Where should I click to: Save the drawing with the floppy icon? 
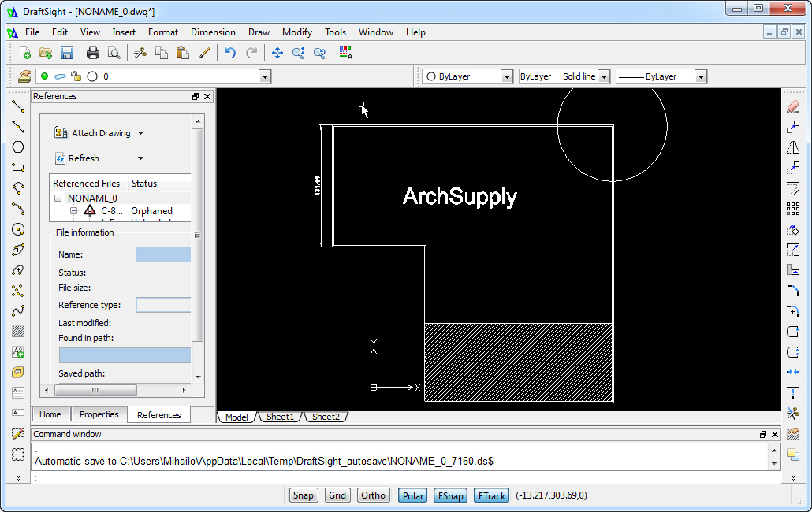67,53
